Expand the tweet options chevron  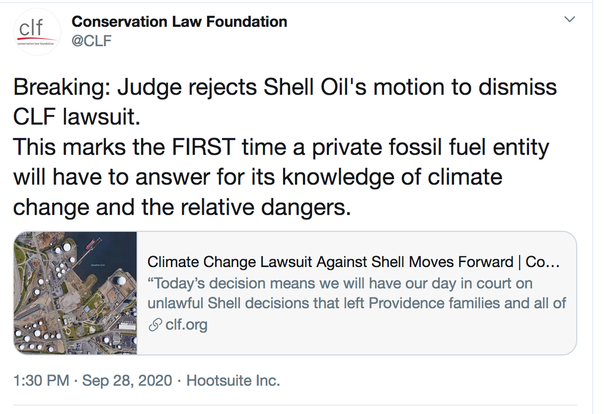[x=570, y=19]
